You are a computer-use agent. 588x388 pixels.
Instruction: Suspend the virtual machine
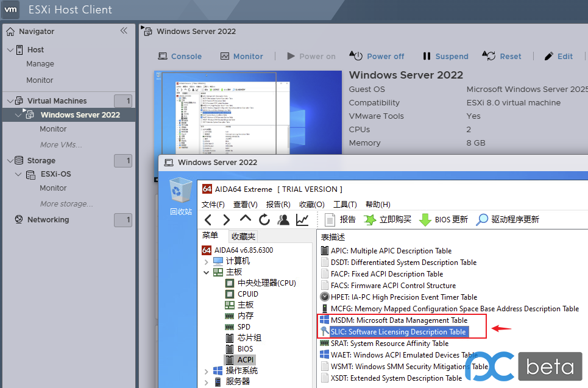445,56
